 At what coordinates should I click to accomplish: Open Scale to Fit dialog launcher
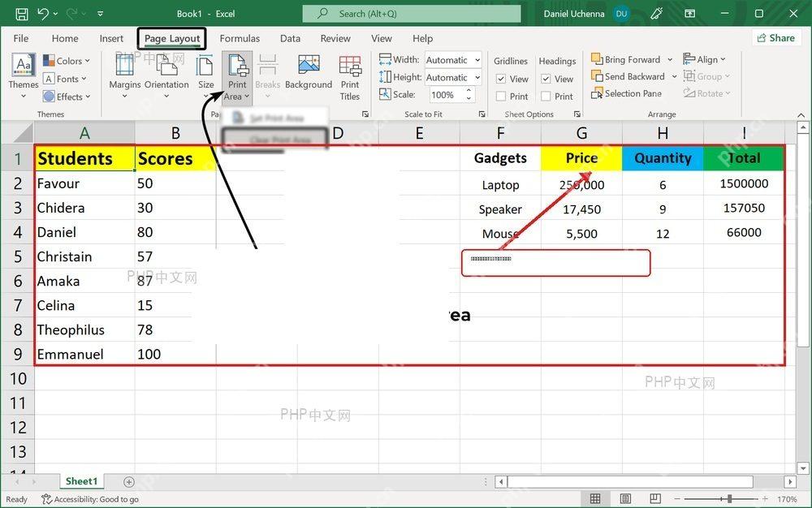(482, 114)
